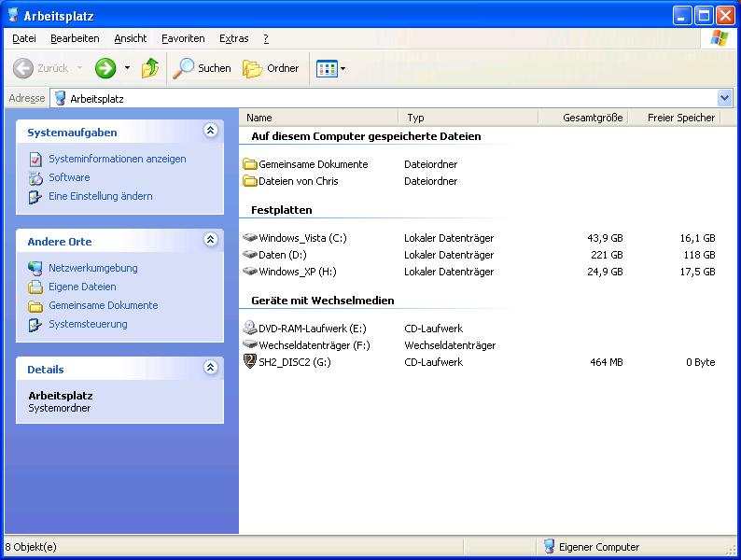741x560 pixels.
Task: Select Wechseldatenträger (F:) drive icon
Action: (249, 344)
